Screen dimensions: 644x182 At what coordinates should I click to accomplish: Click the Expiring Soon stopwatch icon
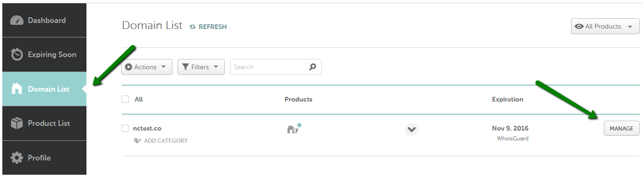(17, 55)
